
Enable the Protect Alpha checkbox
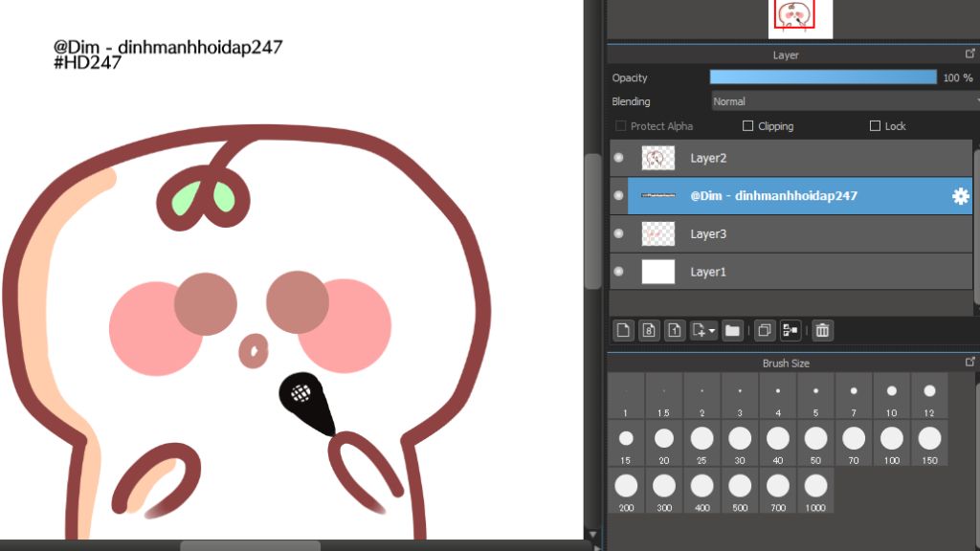click(x=620, y=126)
